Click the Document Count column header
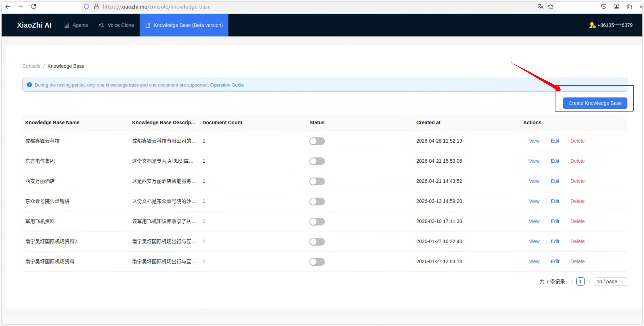The image size is (644, 326). coord(222,122)
